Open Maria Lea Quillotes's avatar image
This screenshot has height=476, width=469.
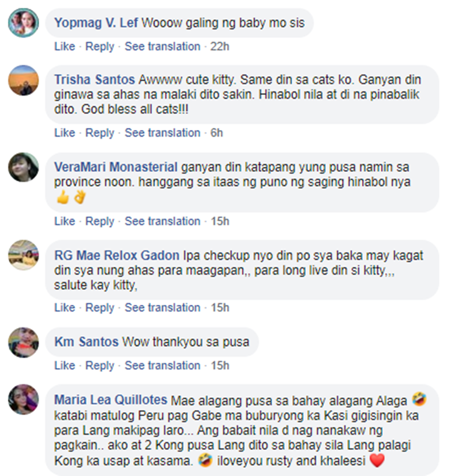click(x=23, y=400)
